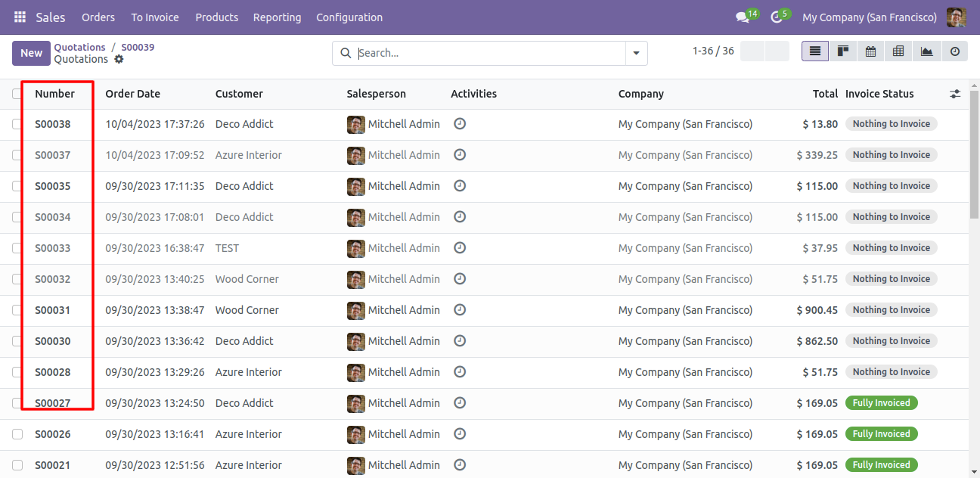Sort by Customer column header

tap(239, 94)
